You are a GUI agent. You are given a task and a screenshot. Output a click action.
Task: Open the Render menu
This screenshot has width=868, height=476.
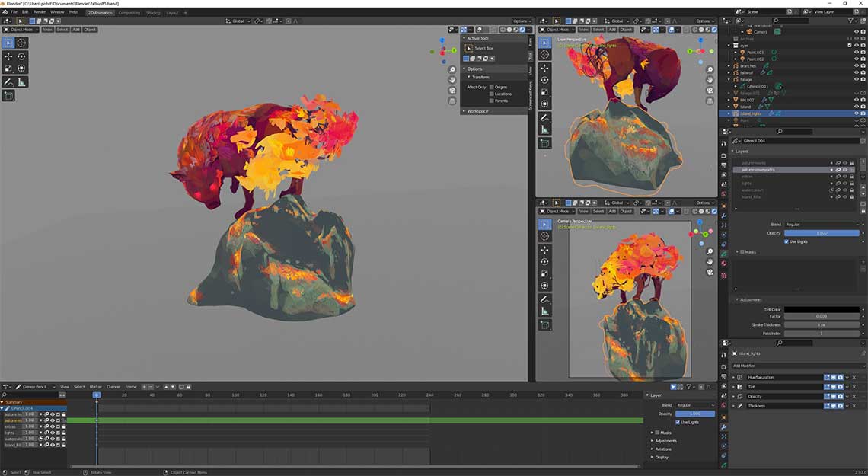40,11
